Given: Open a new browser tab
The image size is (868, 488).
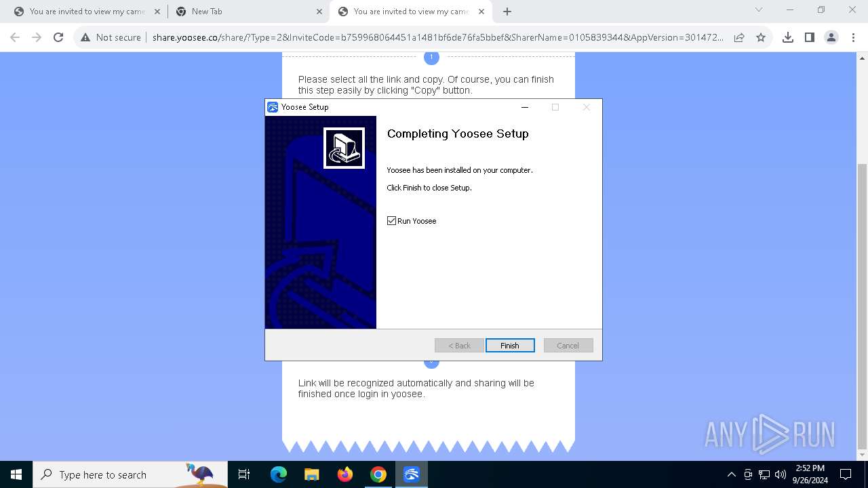Looking at the screenshot, I should (x=507, y=12).
